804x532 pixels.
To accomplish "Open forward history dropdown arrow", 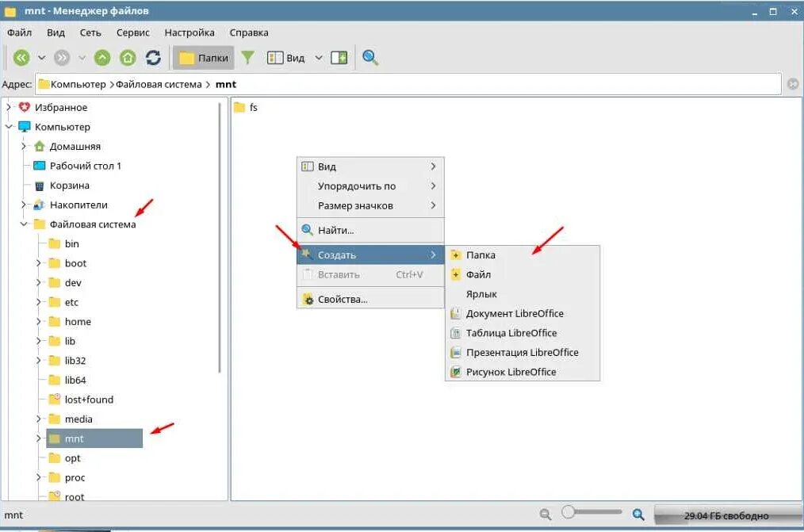I will (82, 57).
